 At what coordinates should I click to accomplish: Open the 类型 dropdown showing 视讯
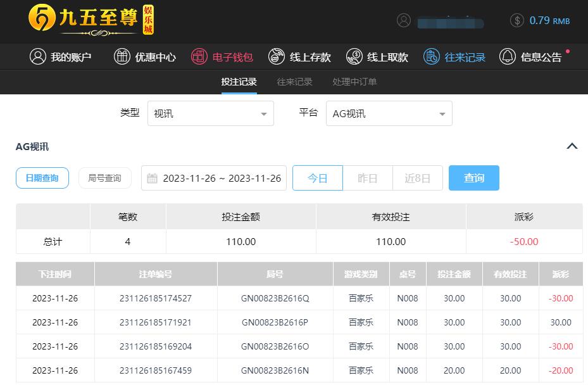point(211,113)
